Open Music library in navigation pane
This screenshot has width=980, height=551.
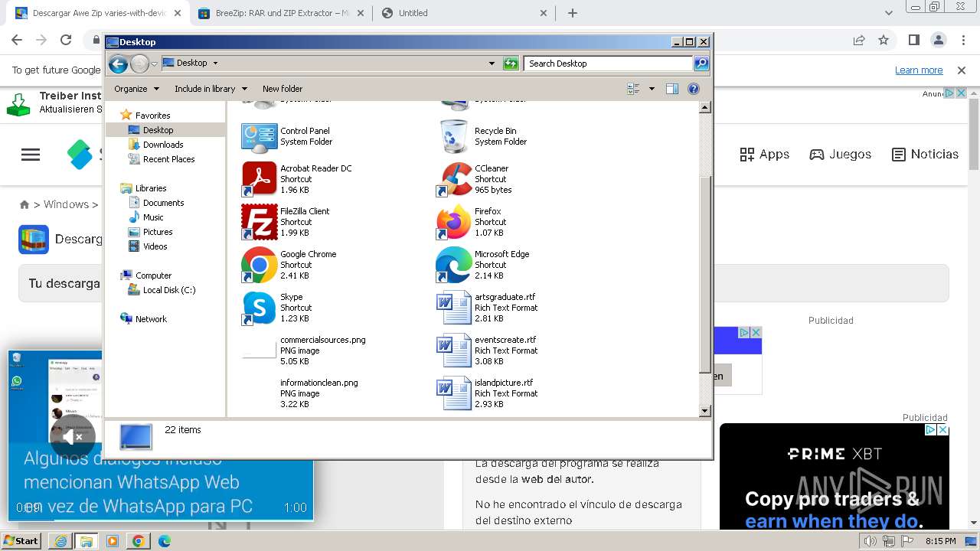(153, 217)
